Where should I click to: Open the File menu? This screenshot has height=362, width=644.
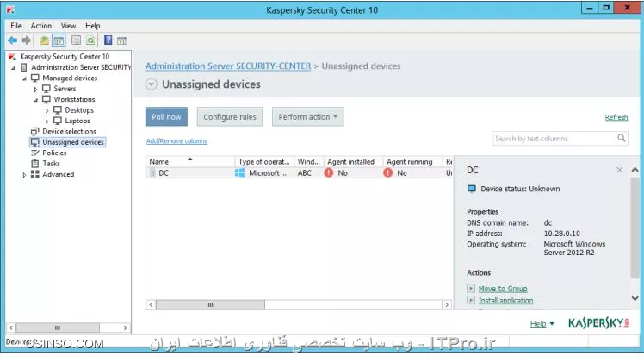[x=16, y=26]
